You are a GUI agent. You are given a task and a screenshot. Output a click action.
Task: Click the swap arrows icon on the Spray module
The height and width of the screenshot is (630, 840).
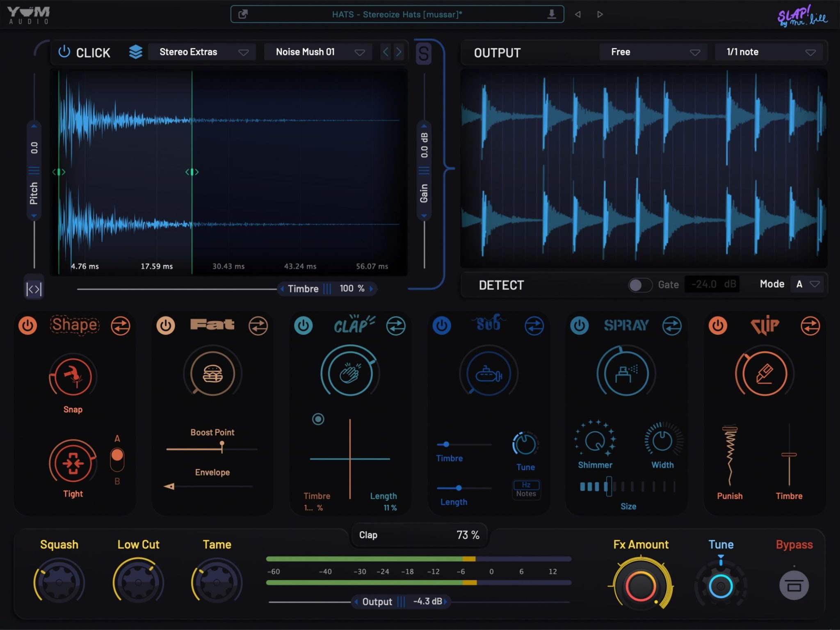tap(672, 325)
